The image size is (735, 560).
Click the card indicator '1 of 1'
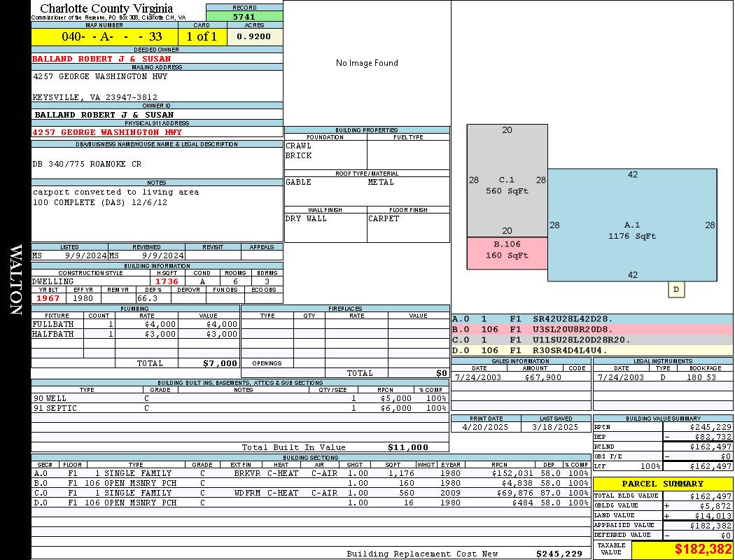pyautogui.click(x=202, y=37)
